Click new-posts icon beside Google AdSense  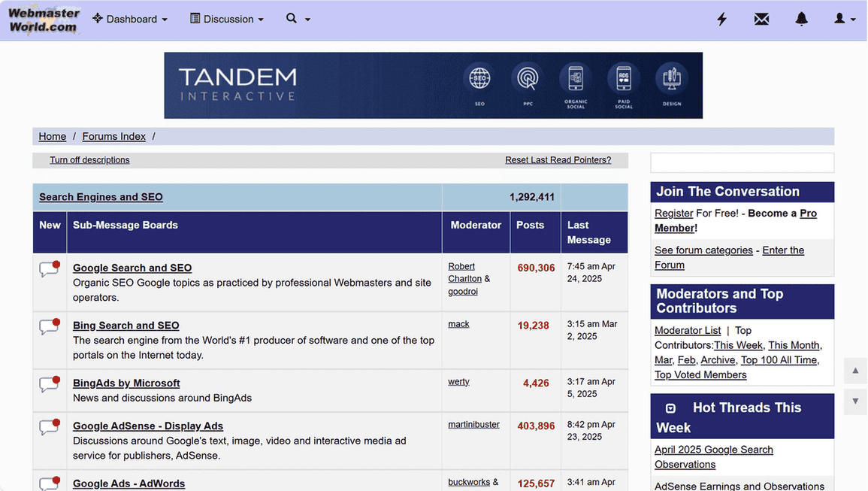click(50, 427)
